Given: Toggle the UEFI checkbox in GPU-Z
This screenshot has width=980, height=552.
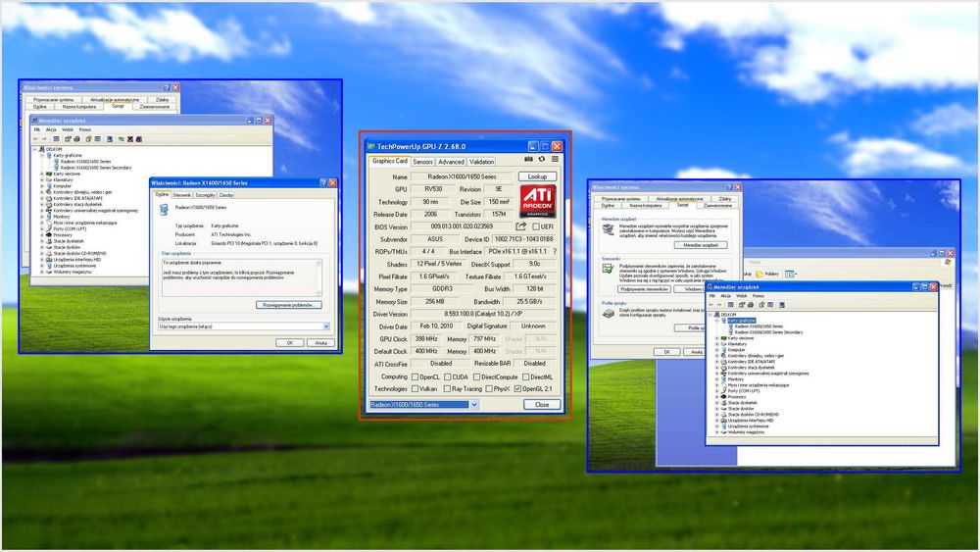Looking at the screenshot, I should [536, 226].
